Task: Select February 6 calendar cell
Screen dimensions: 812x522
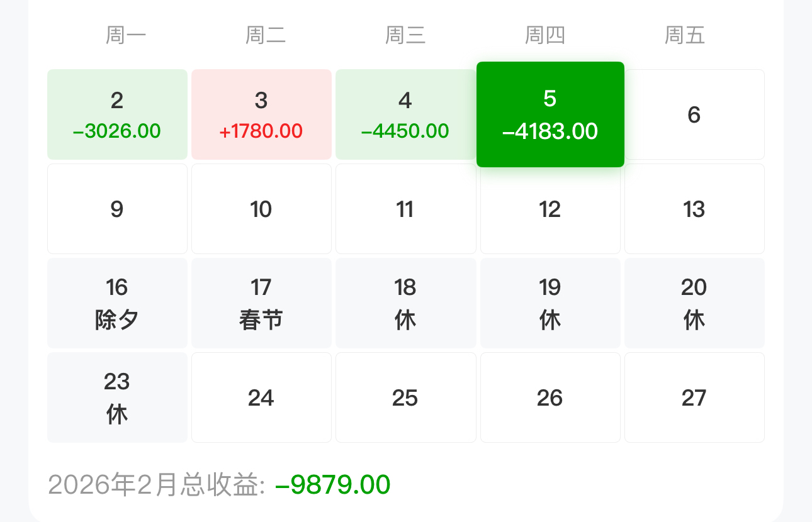Action: [694, 114]
